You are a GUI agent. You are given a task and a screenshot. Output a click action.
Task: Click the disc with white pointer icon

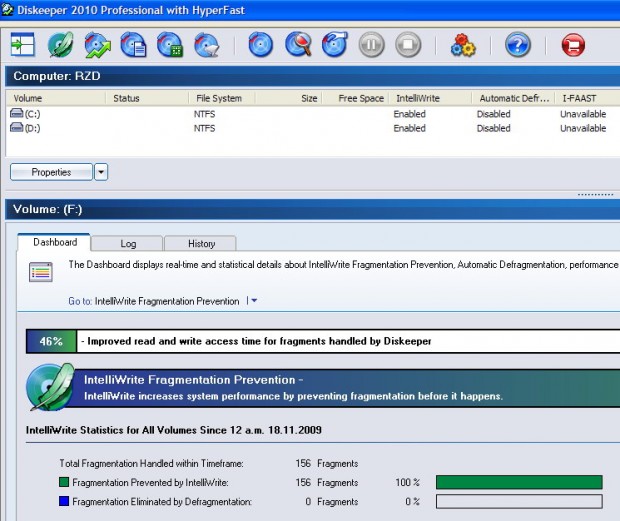207,45
